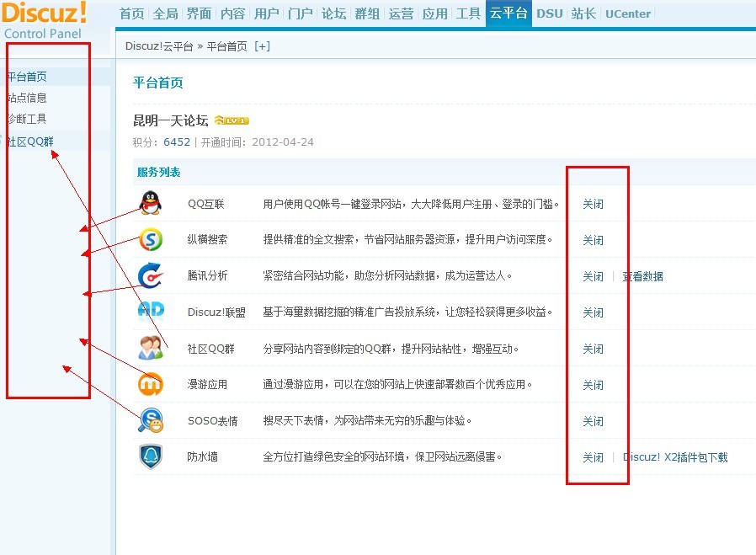Click 关闭 for SOSO表情 service
Image resolution: width=756 pixels, height=555 pixels.
click(x=593, y=421)
